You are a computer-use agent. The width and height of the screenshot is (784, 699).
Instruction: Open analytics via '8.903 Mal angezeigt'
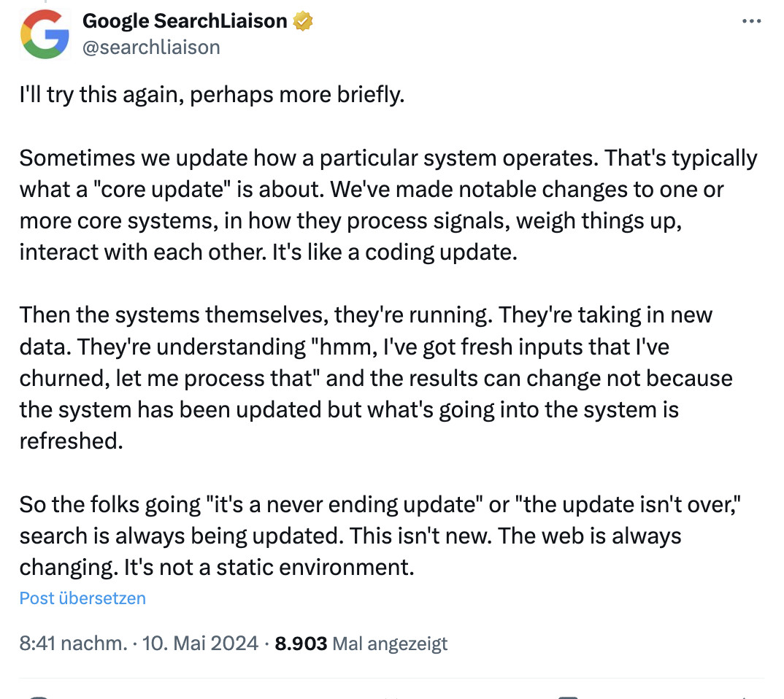point(358,644)
